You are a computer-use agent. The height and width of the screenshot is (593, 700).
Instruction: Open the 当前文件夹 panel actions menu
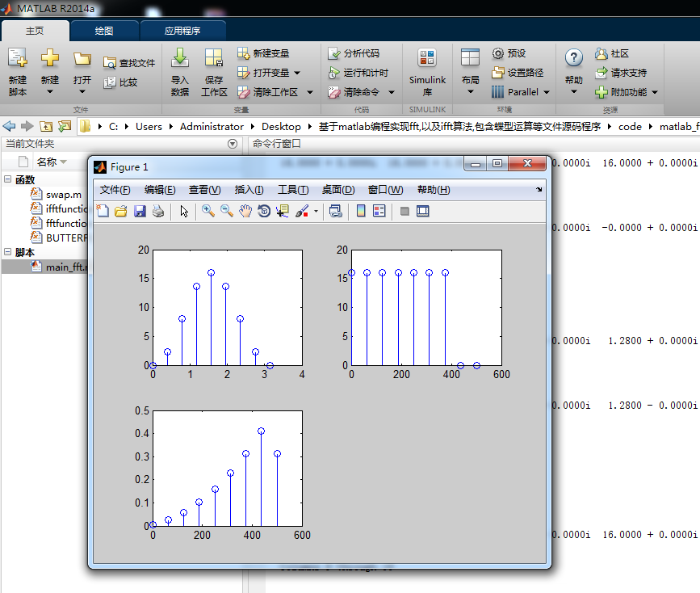point(233,144)
